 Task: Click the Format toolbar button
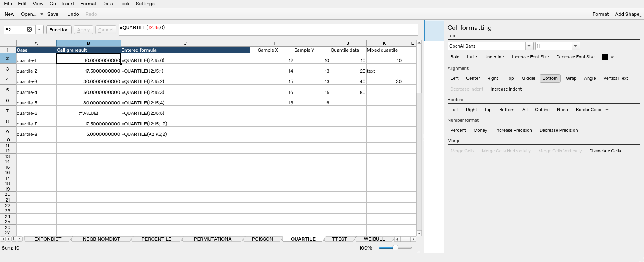(600, 14)
